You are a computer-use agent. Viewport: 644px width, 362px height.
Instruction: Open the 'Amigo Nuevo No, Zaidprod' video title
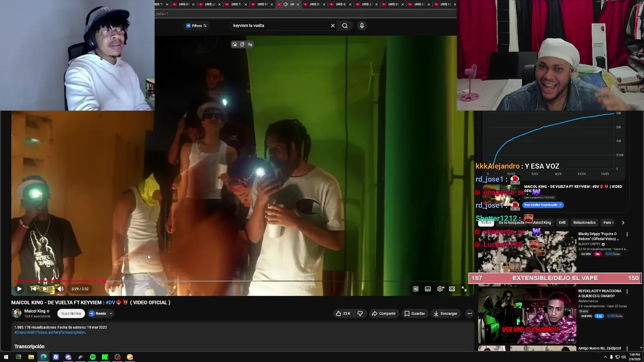tap(599, 348)
